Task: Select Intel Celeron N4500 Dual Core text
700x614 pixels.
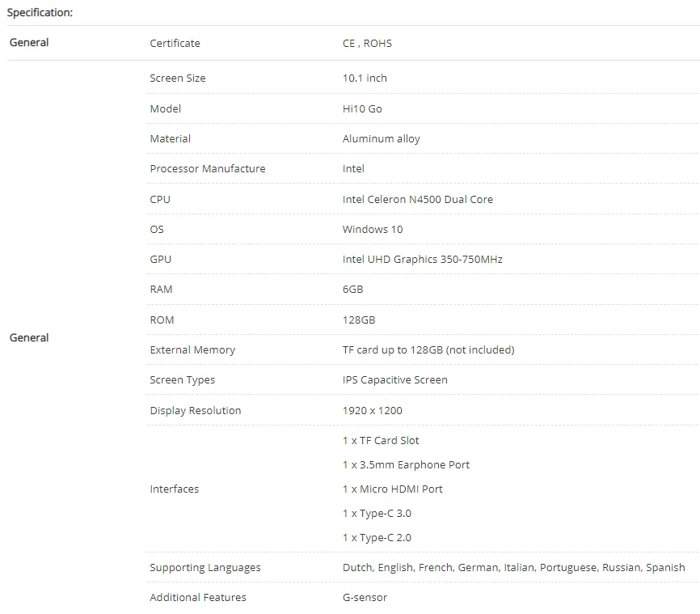Action: click(x=417, y=199)
